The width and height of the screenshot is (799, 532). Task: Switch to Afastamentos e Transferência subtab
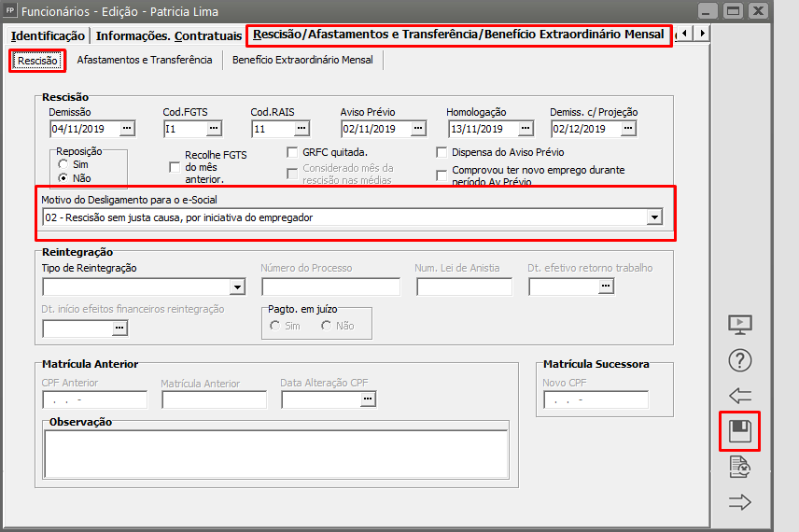[x=144, y=61]
